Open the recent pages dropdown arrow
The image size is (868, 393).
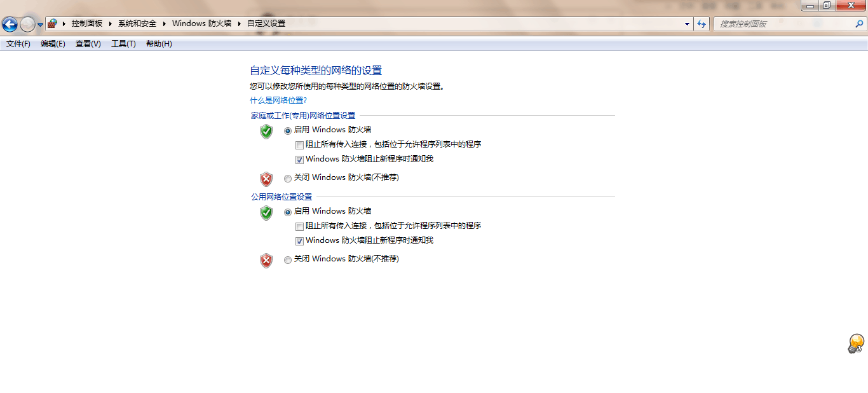click(x=40, y=25)
